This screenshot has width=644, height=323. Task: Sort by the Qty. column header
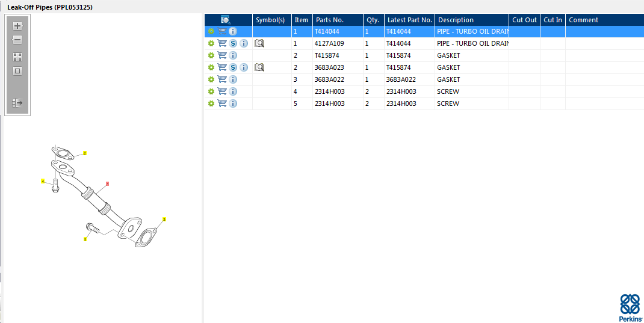click(x=374, y=20)
